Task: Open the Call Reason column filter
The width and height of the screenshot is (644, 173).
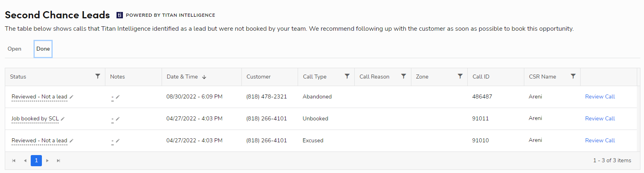Action: pos(403,76)
